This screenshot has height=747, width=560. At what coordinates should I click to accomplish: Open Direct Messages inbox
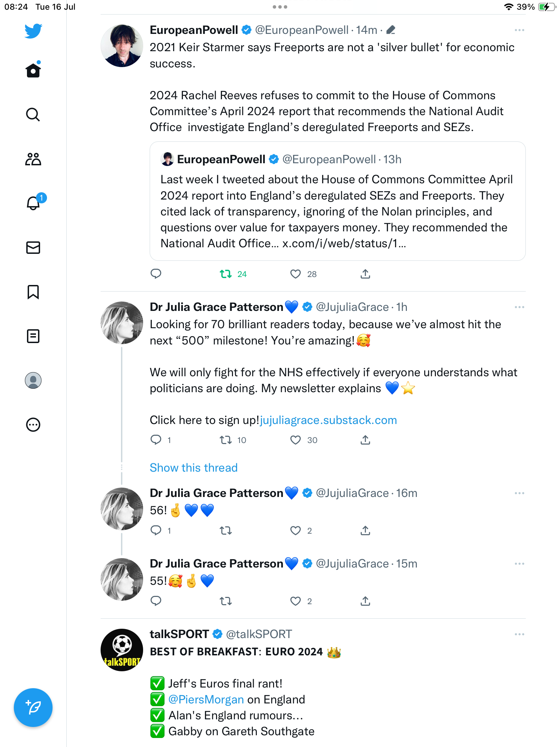pyautogui.click(x=33, y=248)
